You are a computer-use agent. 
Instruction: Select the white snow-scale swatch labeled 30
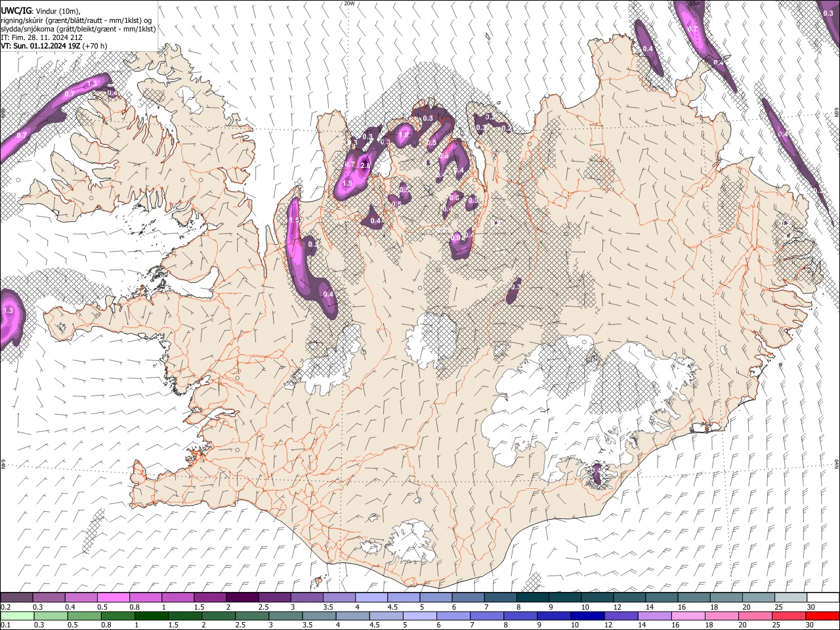823,598
